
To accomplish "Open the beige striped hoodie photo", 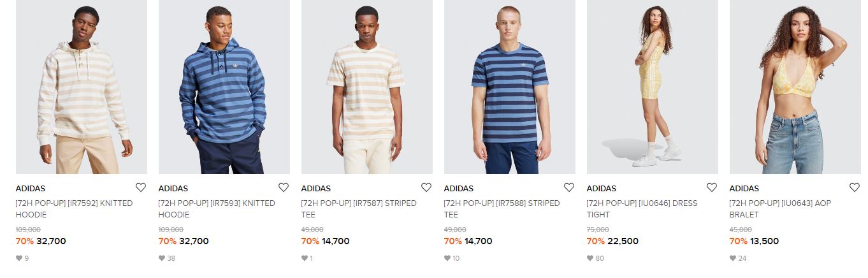I will 82,87.
